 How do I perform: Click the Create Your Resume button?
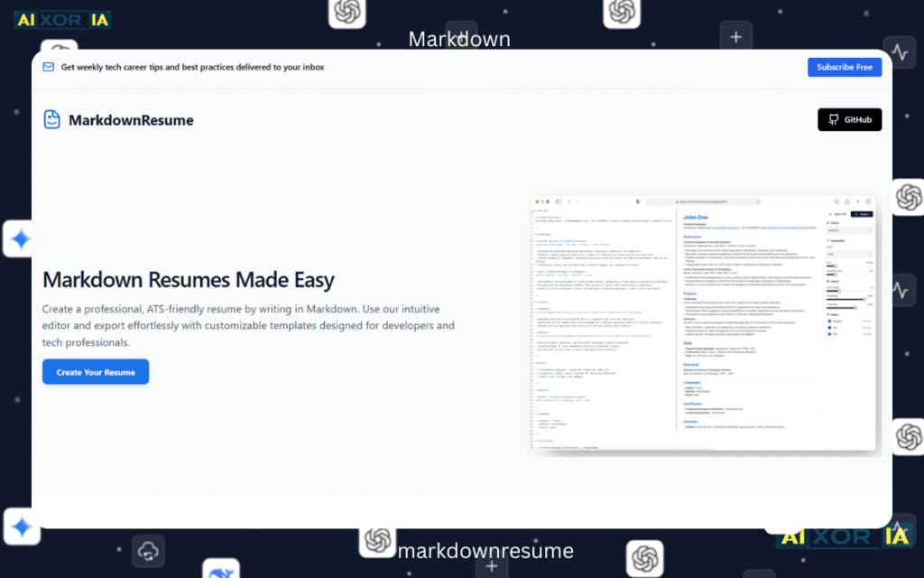[x=95, y=371]
